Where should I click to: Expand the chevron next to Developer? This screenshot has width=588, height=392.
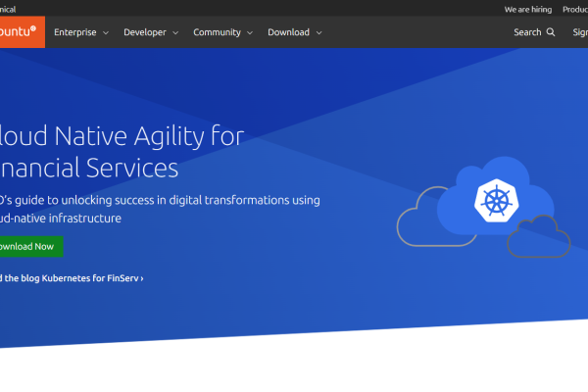click(x=174, y=32)
